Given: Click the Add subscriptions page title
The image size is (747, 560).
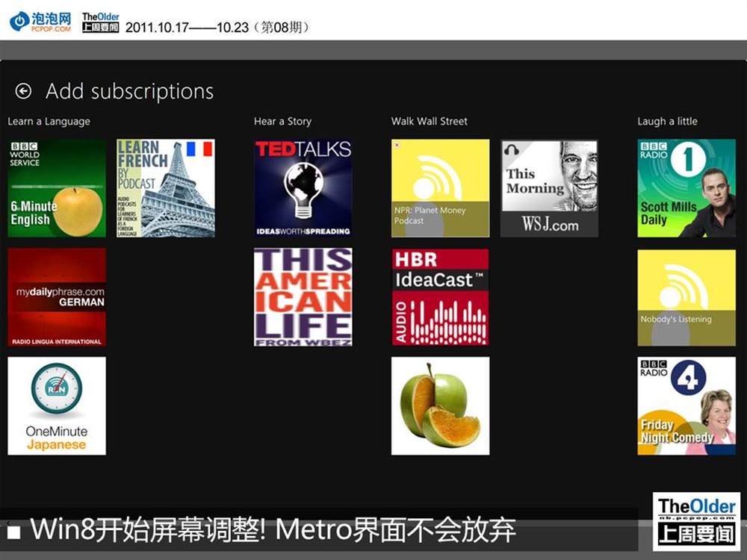Looking at the screenshot, I should pyautogui.click(x=129, y=91).
